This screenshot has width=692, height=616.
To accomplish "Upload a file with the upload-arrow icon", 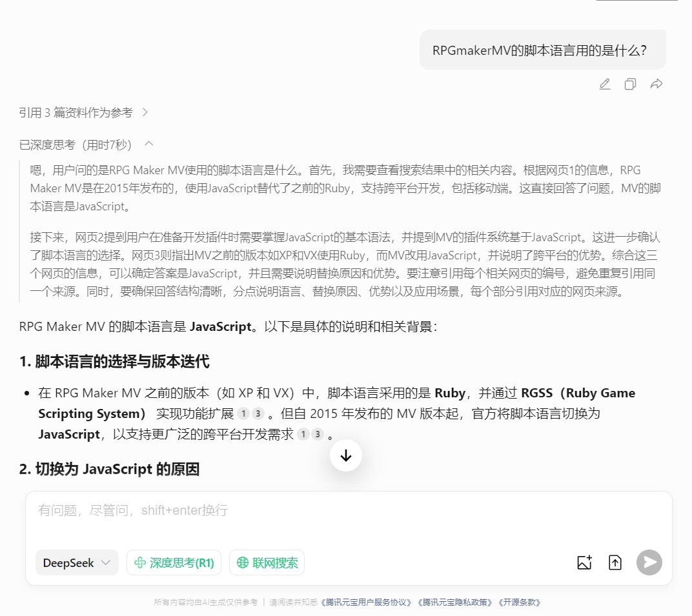I will pos(615,562).
